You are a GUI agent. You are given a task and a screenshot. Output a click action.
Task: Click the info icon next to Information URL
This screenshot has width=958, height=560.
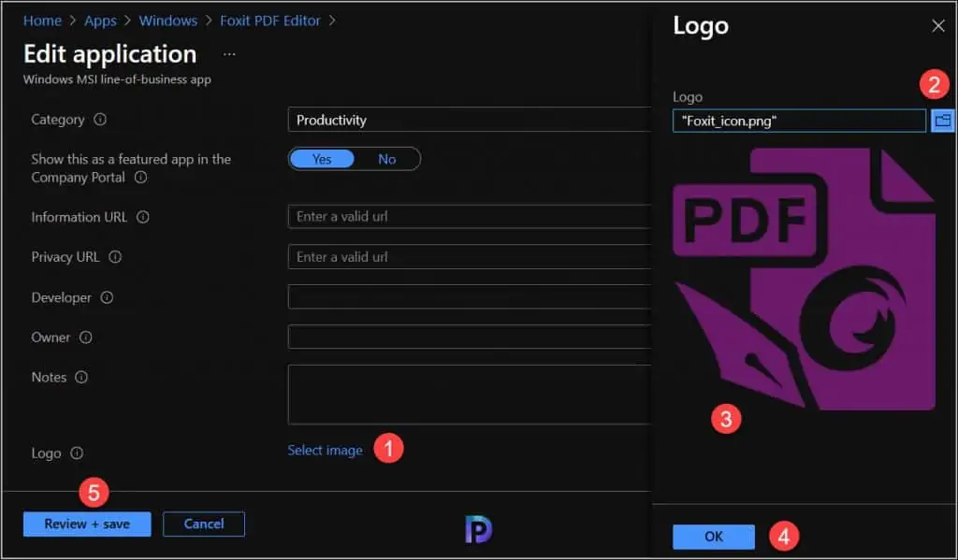pyautogui.click(x=143, y=217)
